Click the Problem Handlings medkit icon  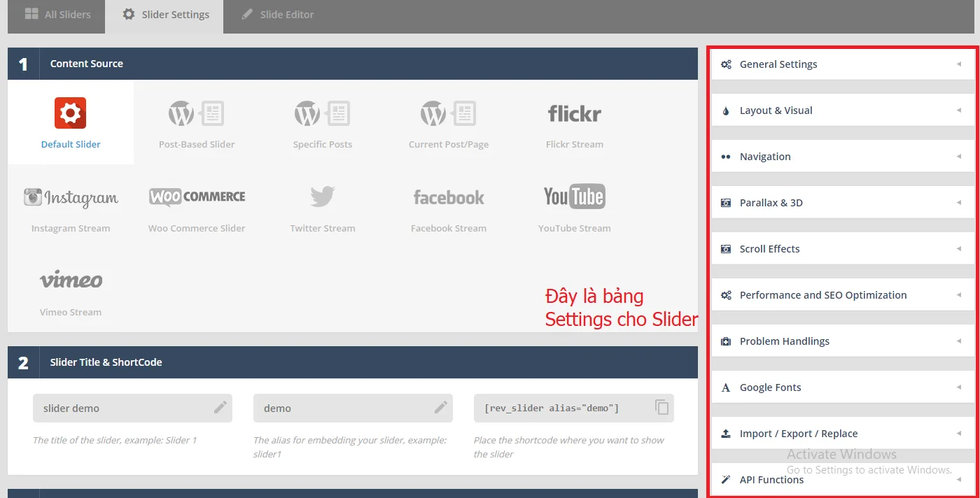[726, 341]
